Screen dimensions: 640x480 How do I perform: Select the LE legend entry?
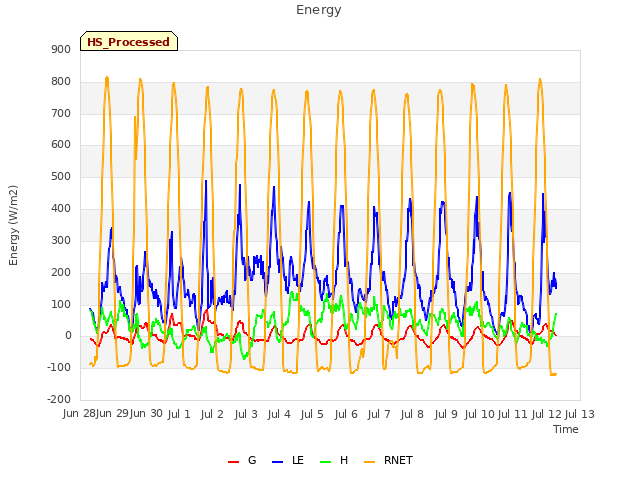(x=288, y=460)
